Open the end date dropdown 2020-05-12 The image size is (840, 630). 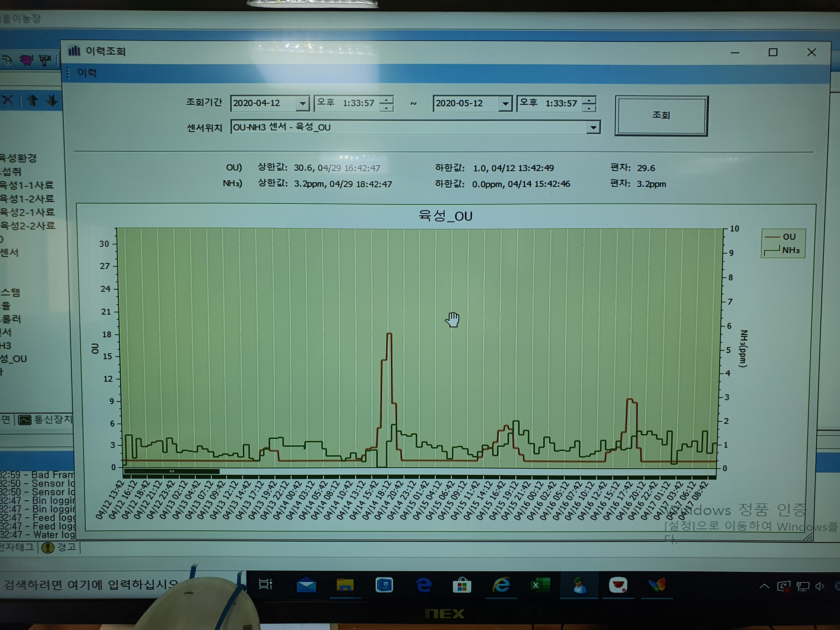(x=505, y=103)
